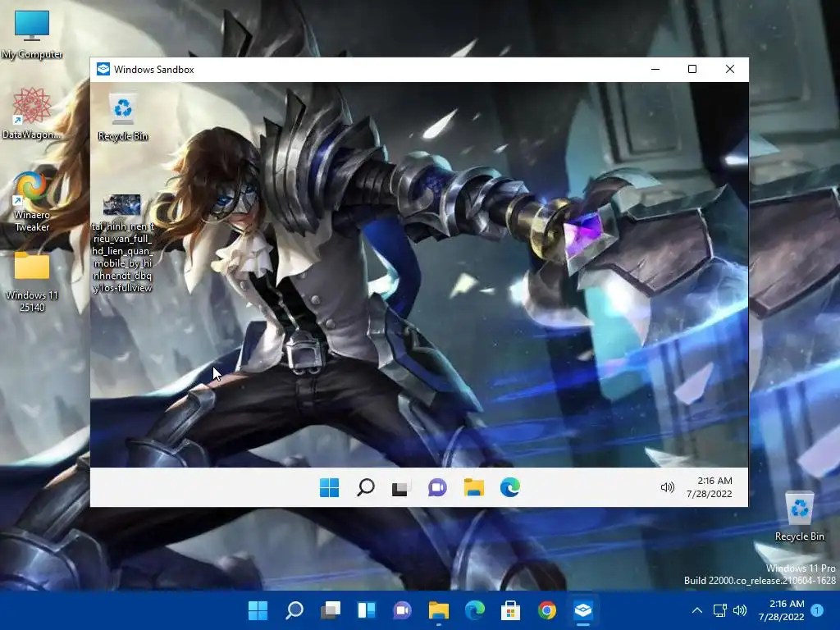The width and height of the screenshot is (840, 630).
Task: Click the Windows Sandbox title text
Action: click(x=153, y=70)
